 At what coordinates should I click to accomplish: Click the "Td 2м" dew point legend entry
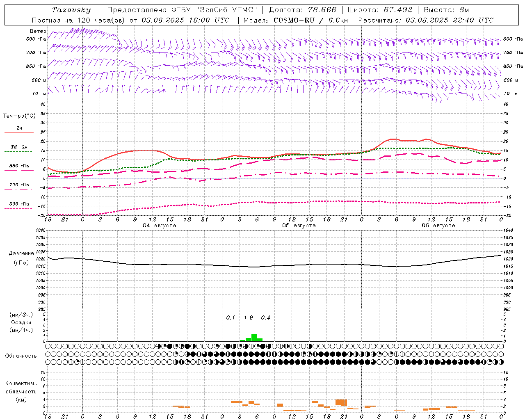coord(19,147)
